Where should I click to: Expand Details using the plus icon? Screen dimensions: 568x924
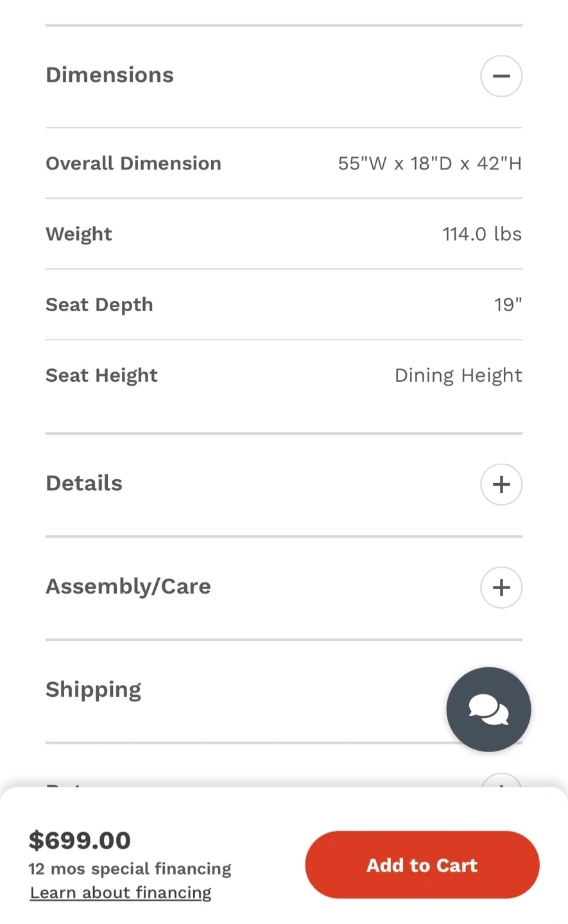click(x=501, y=484)
